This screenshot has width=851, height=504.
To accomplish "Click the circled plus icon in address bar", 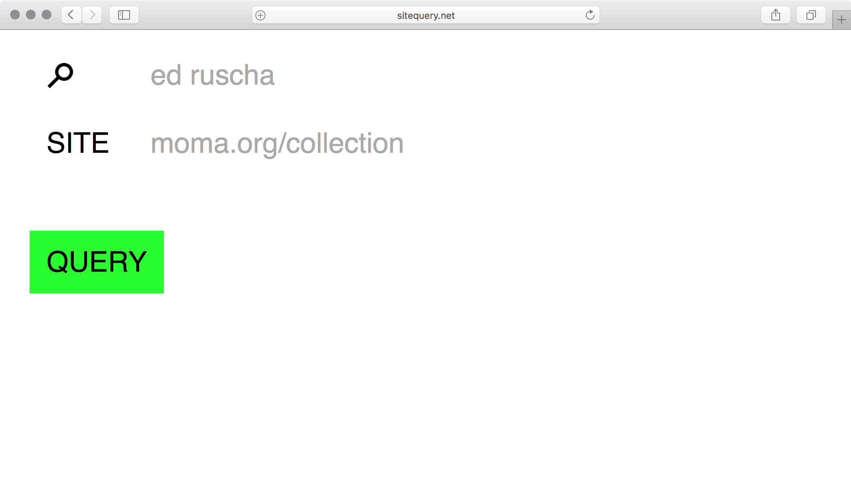I will [260, 15].
